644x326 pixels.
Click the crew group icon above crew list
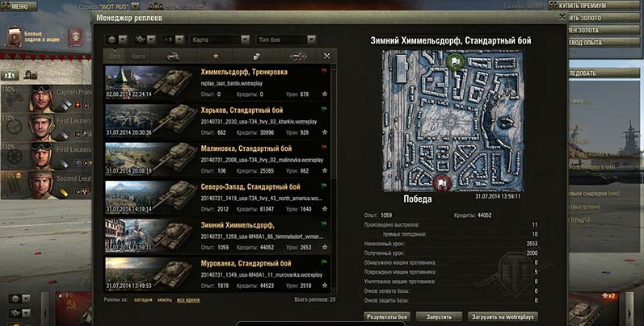tap(10, 76)
